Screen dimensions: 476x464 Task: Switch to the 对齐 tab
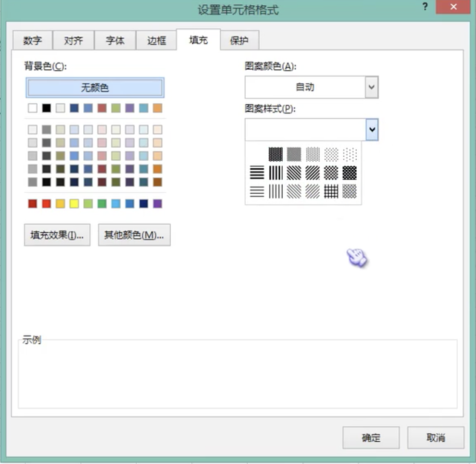[x=73, y=40]
